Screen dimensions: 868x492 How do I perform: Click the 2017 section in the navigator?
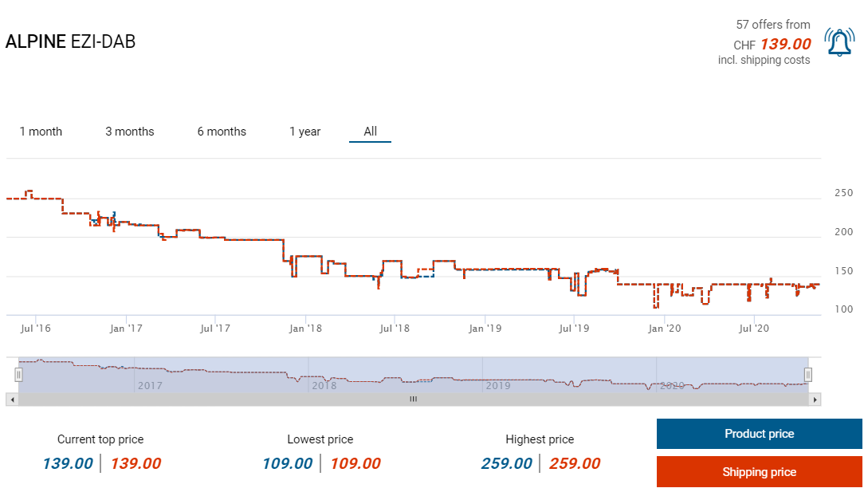[x=149, y=385]
